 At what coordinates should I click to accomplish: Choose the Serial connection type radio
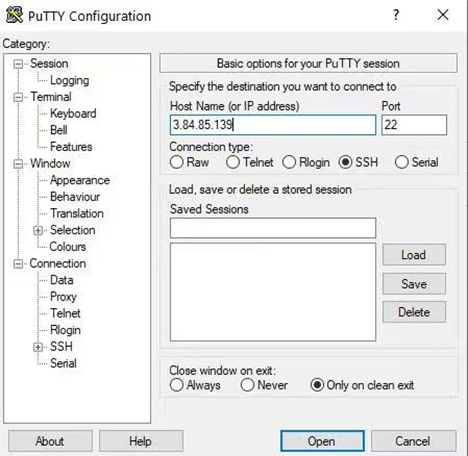click(x=402, y=162)
